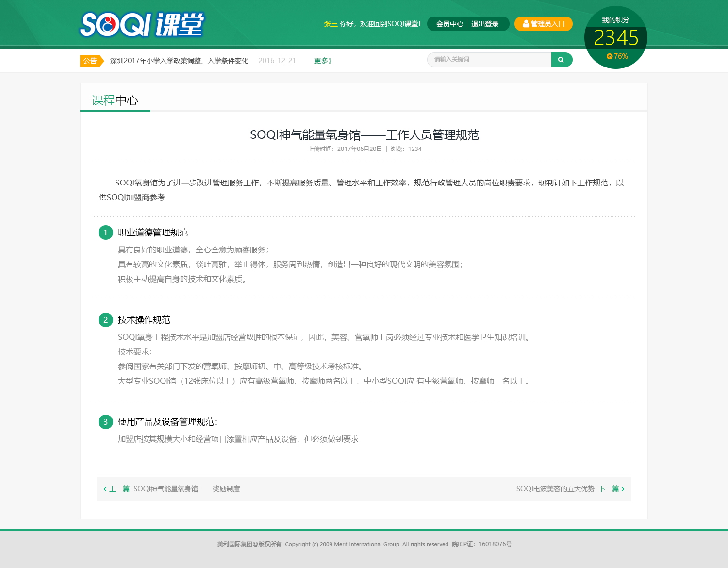Click the 2345 points value
This screenshot has width=728, height=568.
point(616,38)
